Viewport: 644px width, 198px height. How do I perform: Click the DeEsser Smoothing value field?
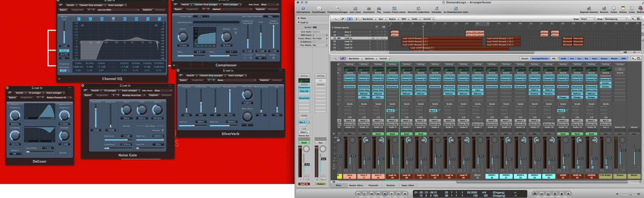pyautogui.click(x=48, y=148)
